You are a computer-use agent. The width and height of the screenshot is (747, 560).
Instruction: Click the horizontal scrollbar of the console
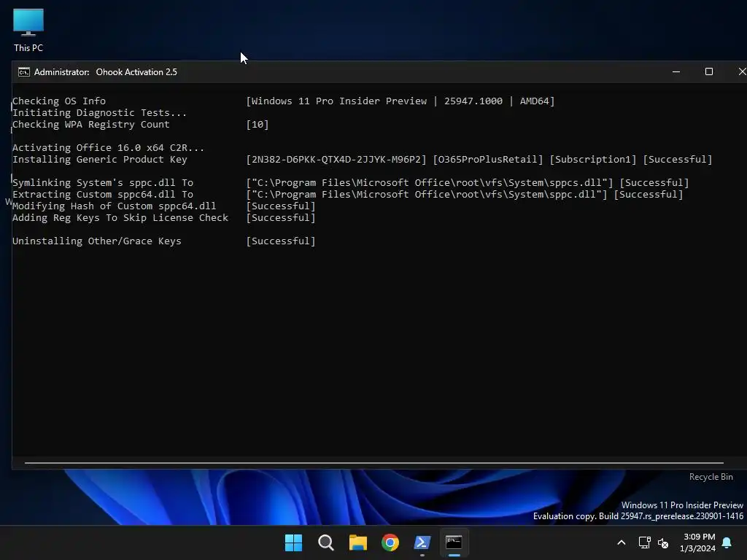(x=374, y=462)
